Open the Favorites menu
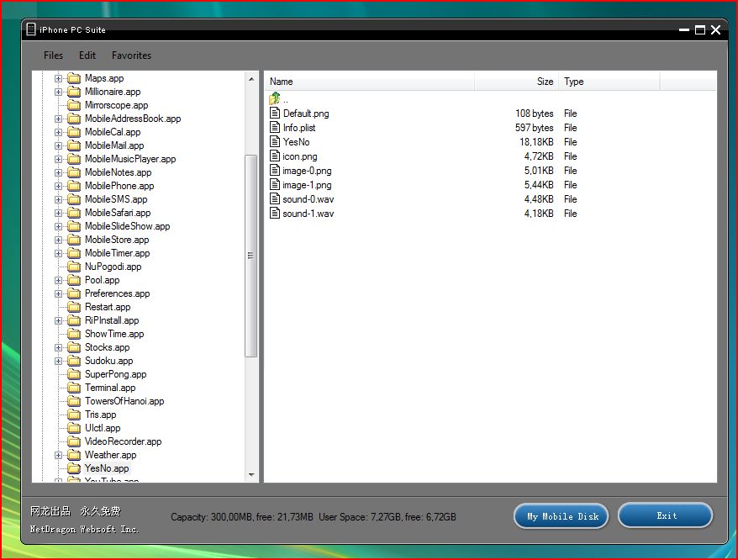Screen dimensions: 738x560 click(131, 55)
